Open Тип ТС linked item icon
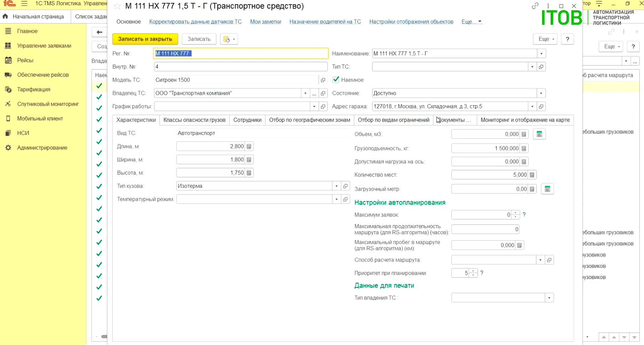 (541, 67)
